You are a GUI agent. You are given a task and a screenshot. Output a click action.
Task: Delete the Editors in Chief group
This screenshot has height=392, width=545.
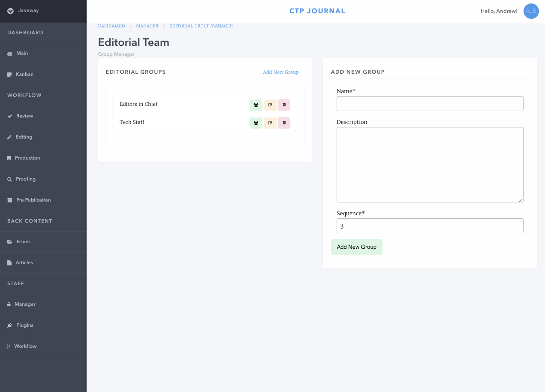[284, 105]
